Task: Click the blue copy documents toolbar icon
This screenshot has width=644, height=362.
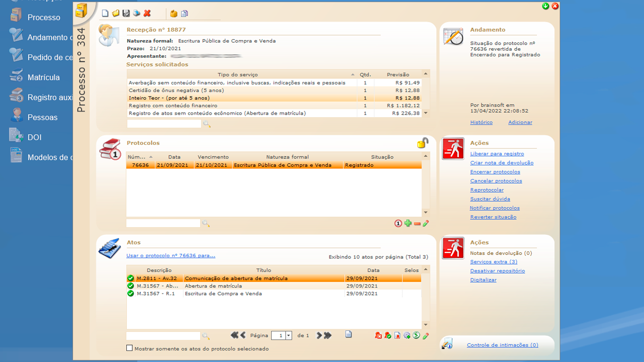Action: point(184,14)
